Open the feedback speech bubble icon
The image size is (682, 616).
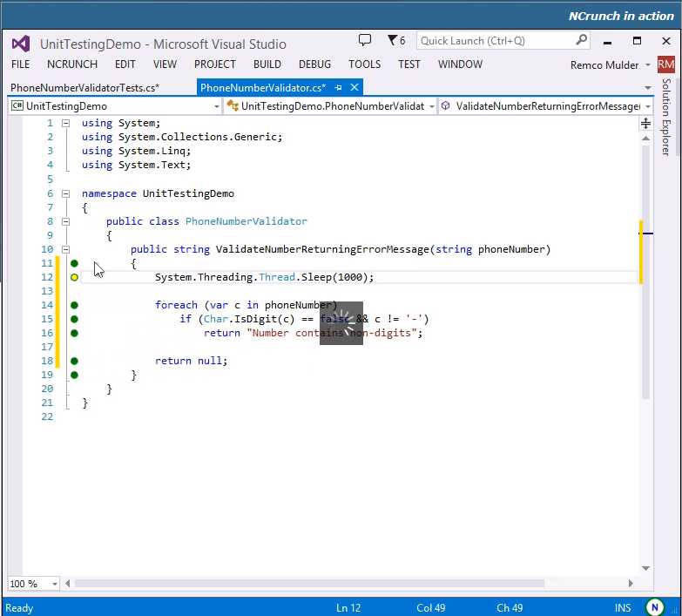(365, 40)
